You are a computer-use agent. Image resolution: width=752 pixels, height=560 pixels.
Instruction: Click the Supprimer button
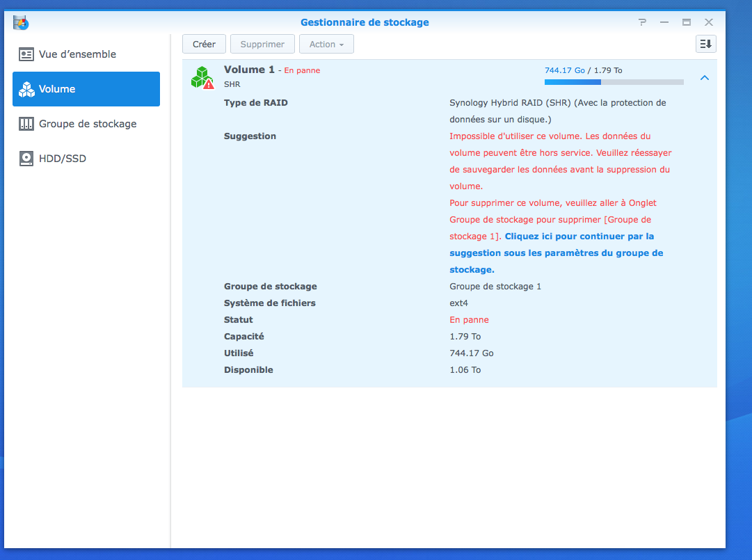point(262,44)
